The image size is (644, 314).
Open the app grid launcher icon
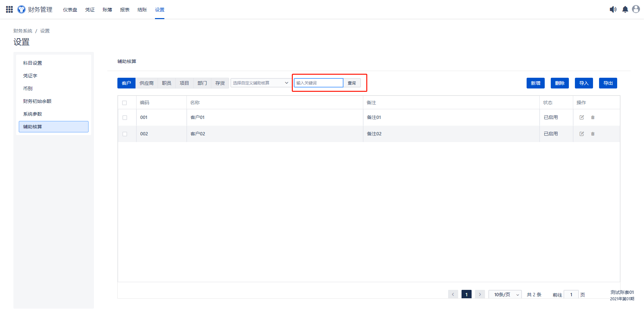[9, 9]
